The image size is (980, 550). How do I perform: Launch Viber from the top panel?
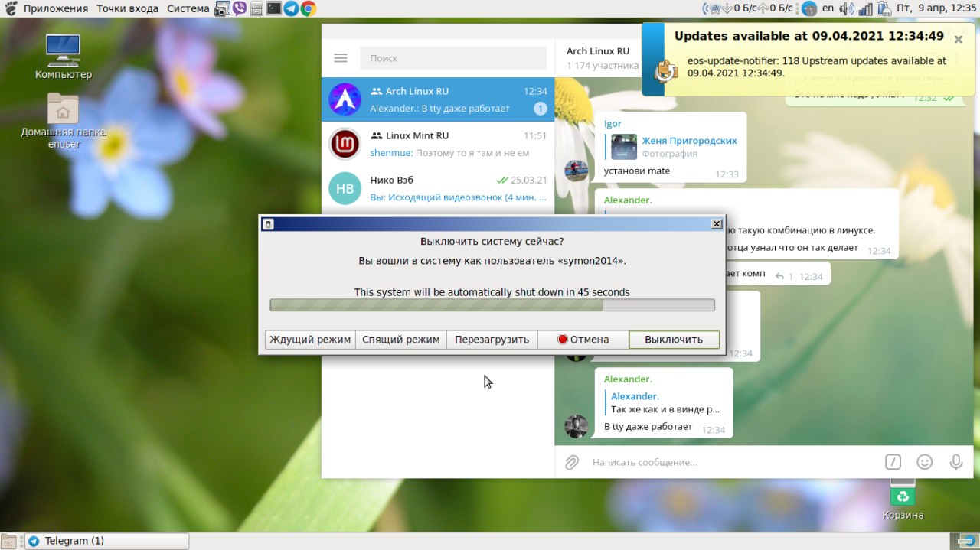(240, 9)
